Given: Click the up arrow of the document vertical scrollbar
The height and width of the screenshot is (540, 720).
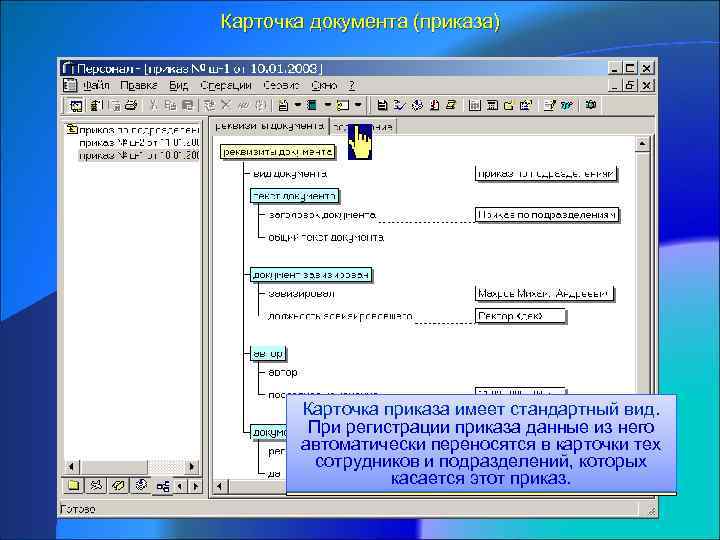Looking at the screenshot, I should click(x=642, y=144).
